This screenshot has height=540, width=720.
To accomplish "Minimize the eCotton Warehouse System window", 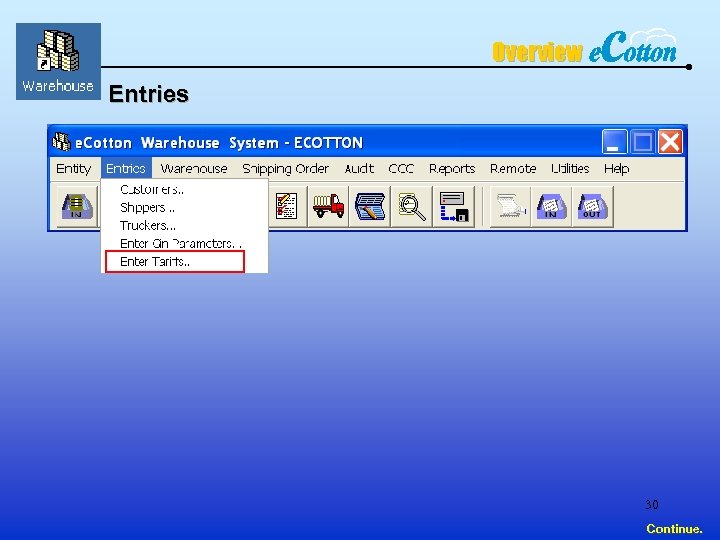I will [x=614, y=142].
